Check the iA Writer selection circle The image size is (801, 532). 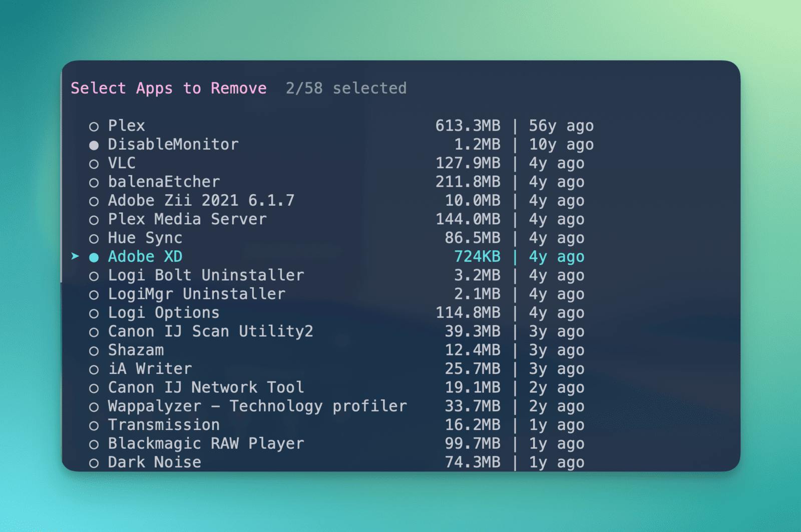(94, 369)
